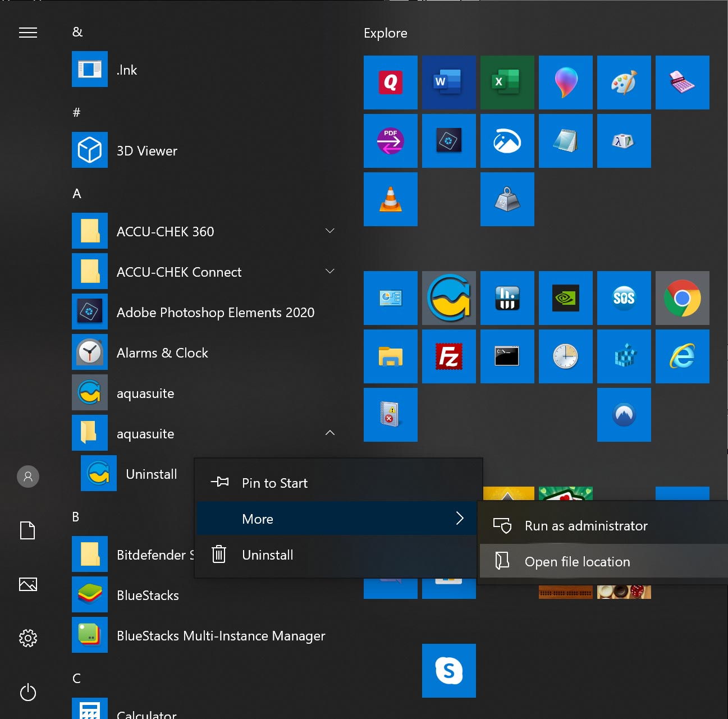The height and width of the screenshot is (719, 728).
Task: Open the FileZilla tile
Action: point(448,356)
